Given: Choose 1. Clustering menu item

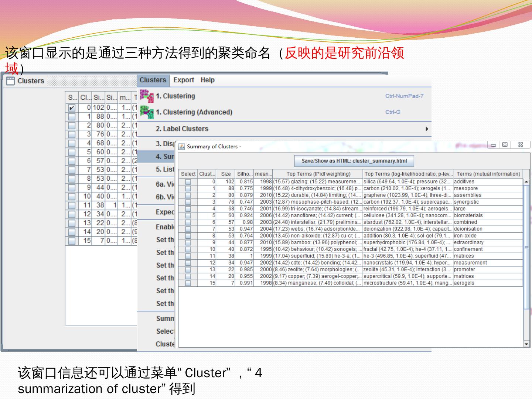Looking at the screenshot, I should (x=284, y=96).
